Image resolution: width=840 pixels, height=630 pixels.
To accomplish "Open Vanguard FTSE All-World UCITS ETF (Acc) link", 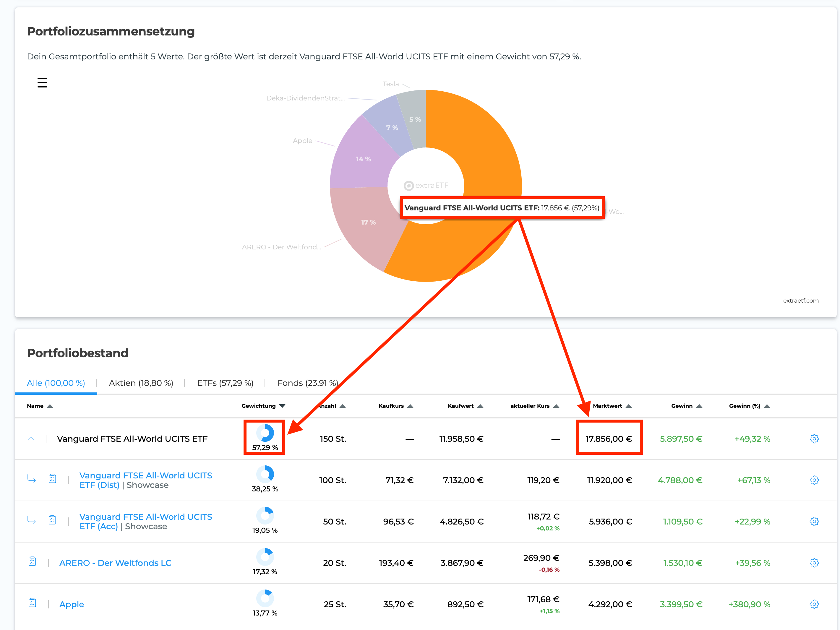I will (x=146, y=521).
